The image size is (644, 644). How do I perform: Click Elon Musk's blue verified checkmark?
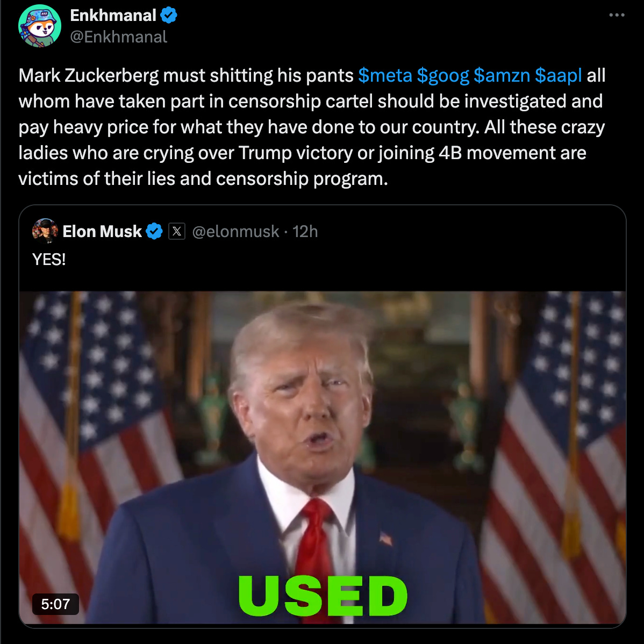click(x=154, y=232)
